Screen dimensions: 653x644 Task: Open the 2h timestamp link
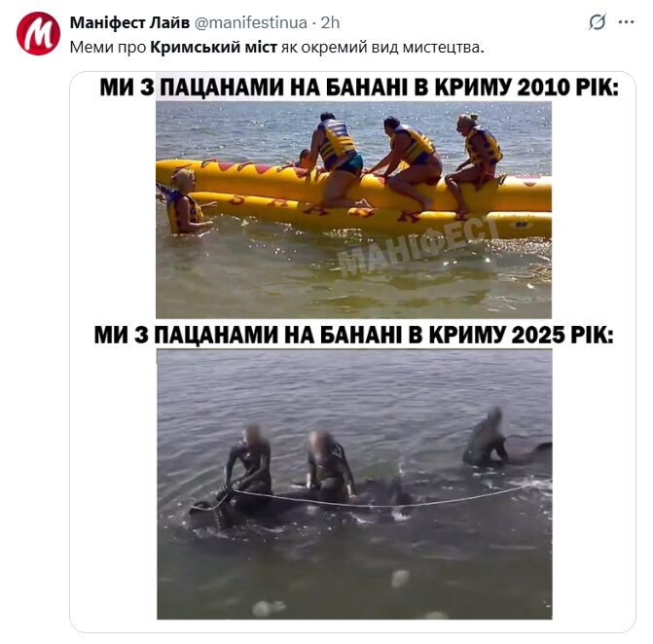330,22
